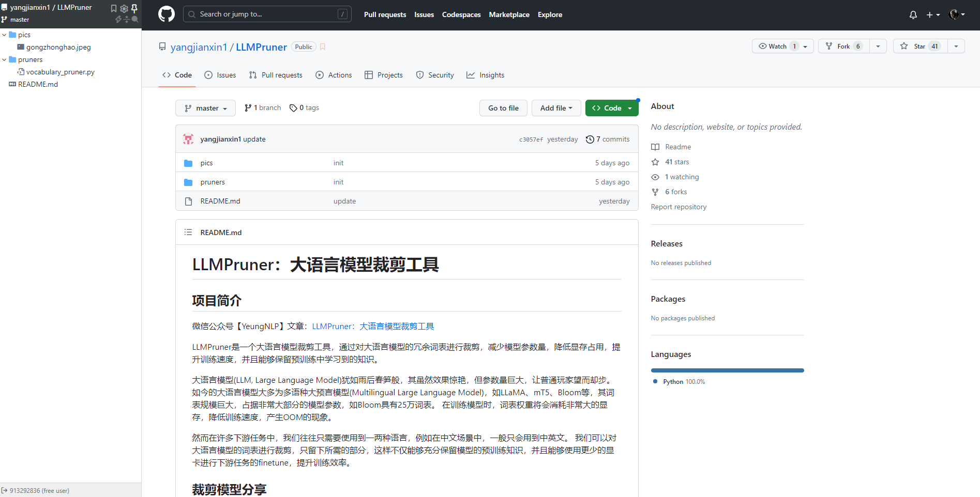Open the Python 100.0% language link
Screen dimensions: 980x497
[x=679, y=382]
